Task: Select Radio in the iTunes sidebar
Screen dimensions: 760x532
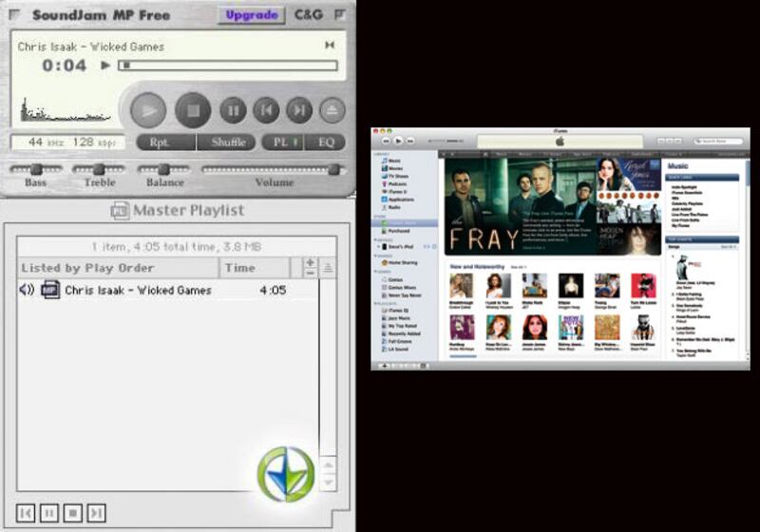Action: [x=391, y=207]
